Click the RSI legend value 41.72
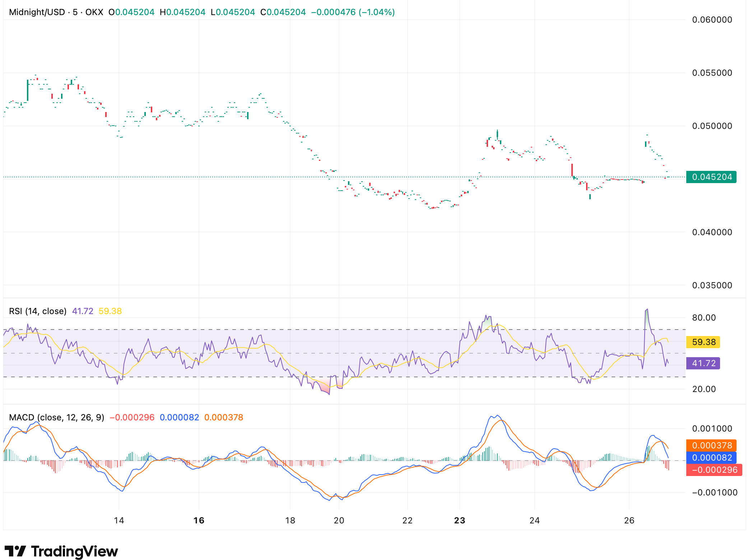Screen dimensions: 752x560 (x=83, y=311)
